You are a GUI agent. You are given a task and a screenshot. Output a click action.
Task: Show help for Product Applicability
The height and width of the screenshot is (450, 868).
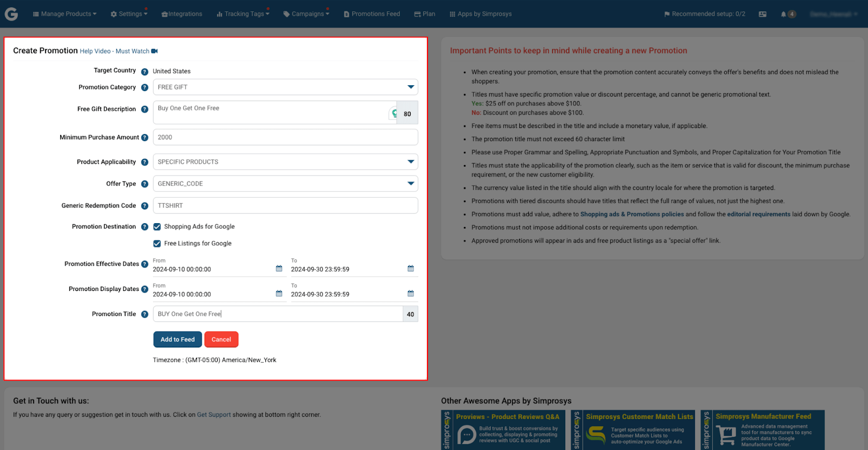[145, 162]
